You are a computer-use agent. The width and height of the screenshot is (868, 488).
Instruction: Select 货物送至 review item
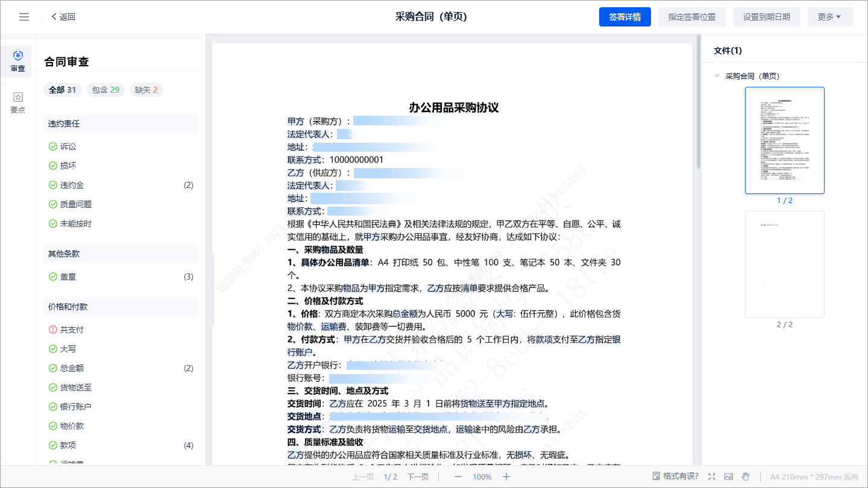121,387
